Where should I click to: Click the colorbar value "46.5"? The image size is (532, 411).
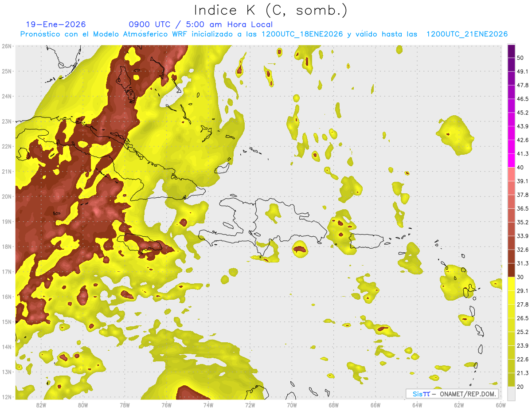(x=523, y=99)
